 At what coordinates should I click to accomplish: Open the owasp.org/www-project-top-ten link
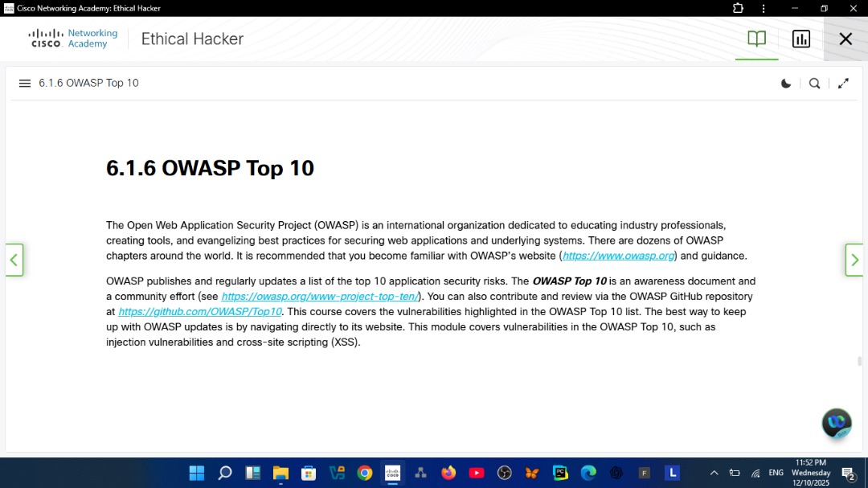click(320, 297)
